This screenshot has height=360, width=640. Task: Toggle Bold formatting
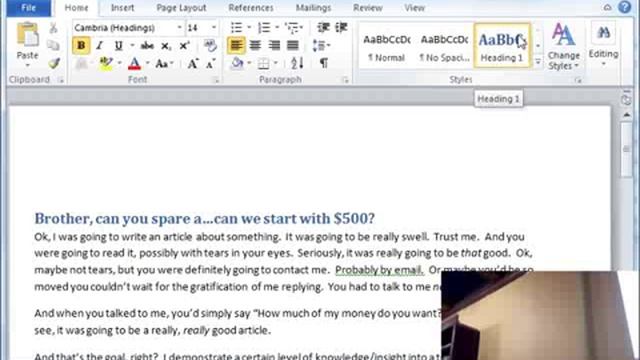tap(81, 45)
